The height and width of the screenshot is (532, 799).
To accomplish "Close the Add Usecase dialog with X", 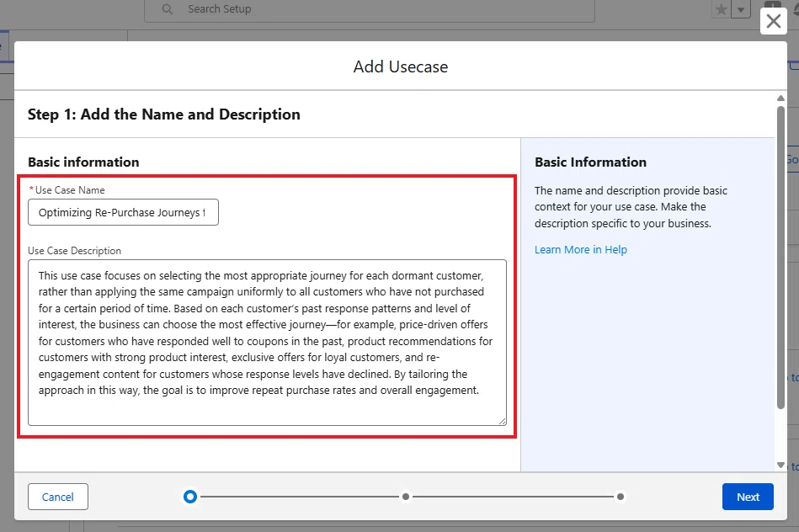I will 773,21.
